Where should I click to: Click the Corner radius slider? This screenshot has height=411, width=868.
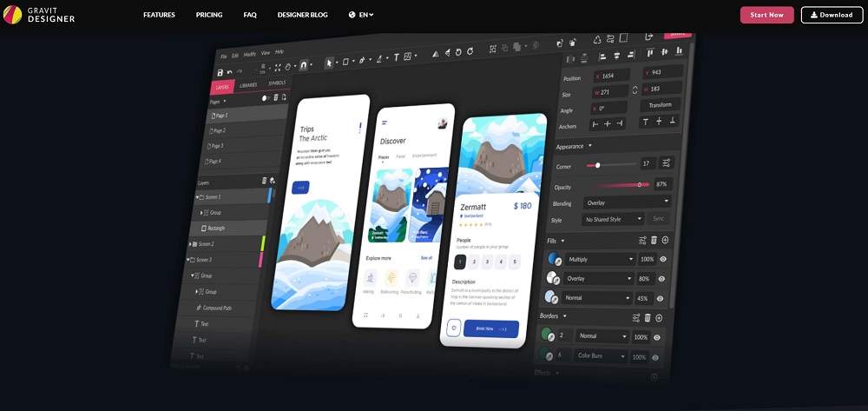click(x=611, y=164)
